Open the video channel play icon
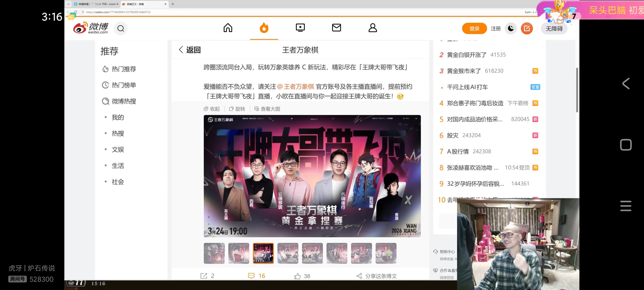644x290 pixels. pos(300,28)
